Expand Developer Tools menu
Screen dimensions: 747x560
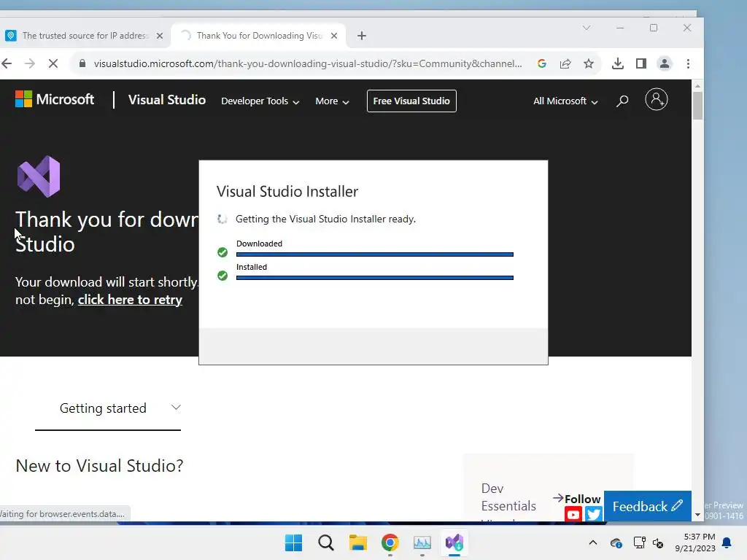pyautogui.click(x=260, y=101)
